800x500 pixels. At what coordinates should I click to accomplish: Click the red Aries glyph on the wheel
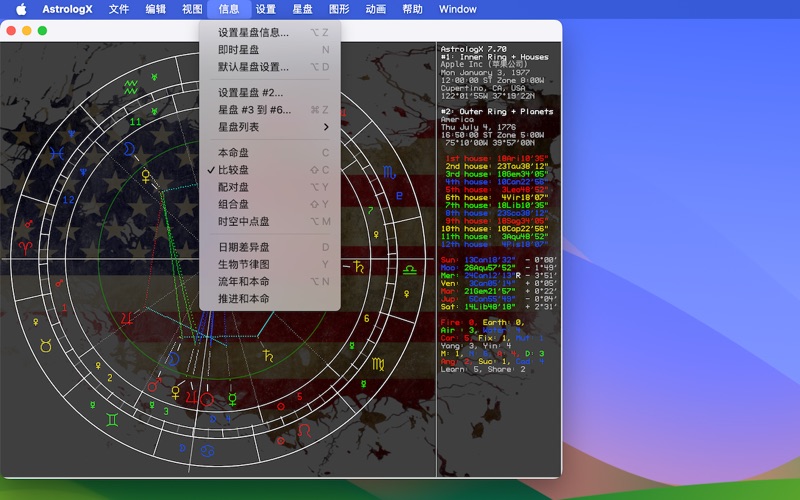tap(25, 248)
